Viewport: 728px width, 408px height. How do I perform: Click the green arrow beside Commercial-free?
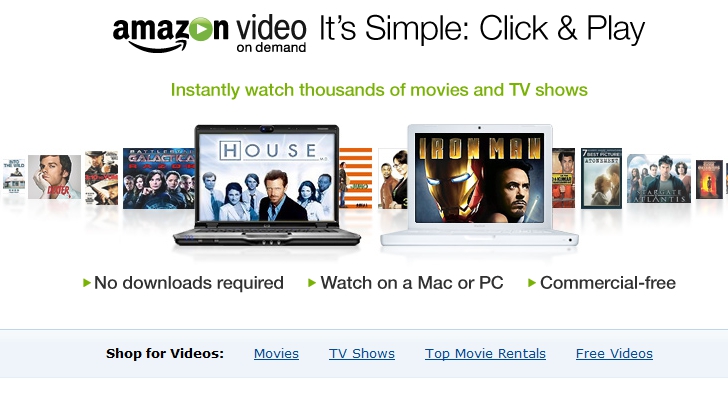coord(532,283)
